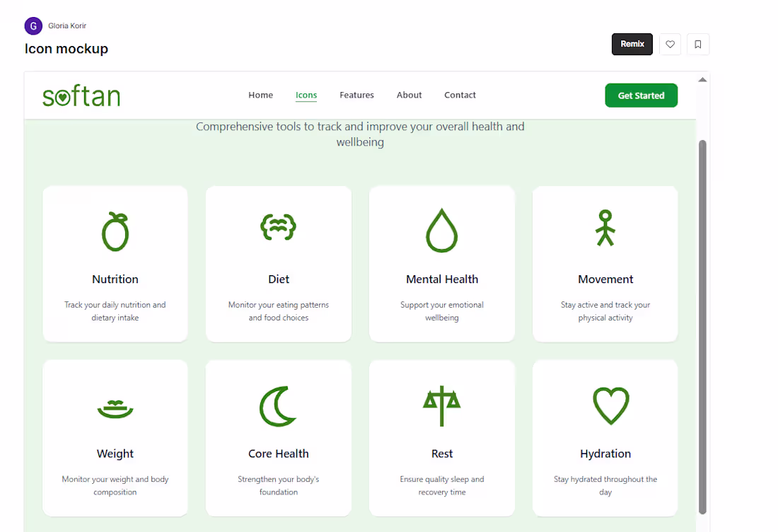Click the Rest card title
This screenshot has height=532, width=778.
[x=442, y=453]
